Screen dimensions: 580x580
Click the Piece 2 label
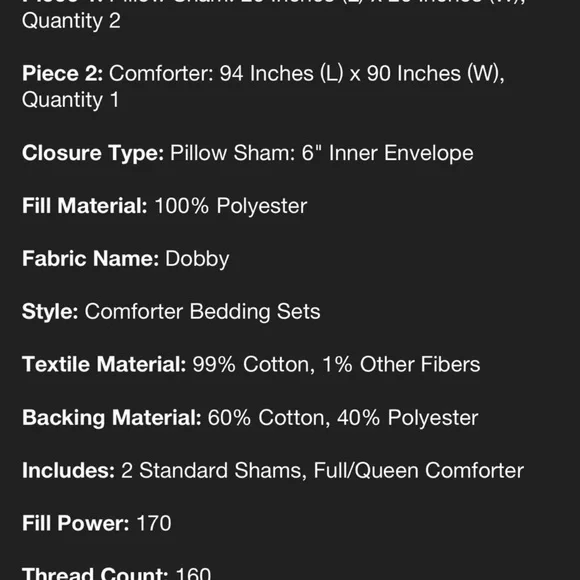pyautogui.click(x=63, y=73)
